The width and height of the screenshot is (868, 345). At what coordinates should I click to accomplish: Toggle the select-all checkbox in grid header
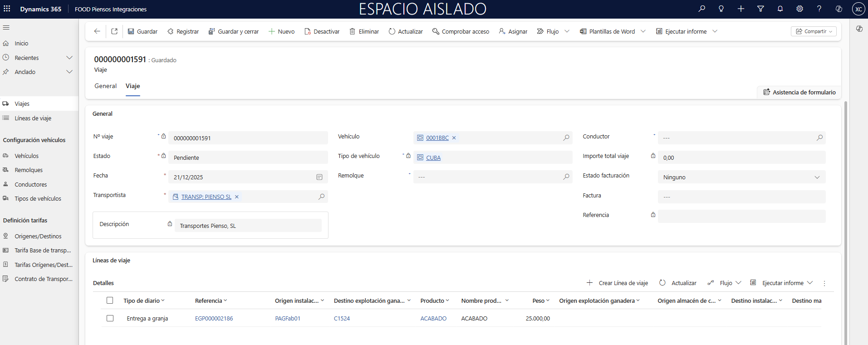coord(110,301)
